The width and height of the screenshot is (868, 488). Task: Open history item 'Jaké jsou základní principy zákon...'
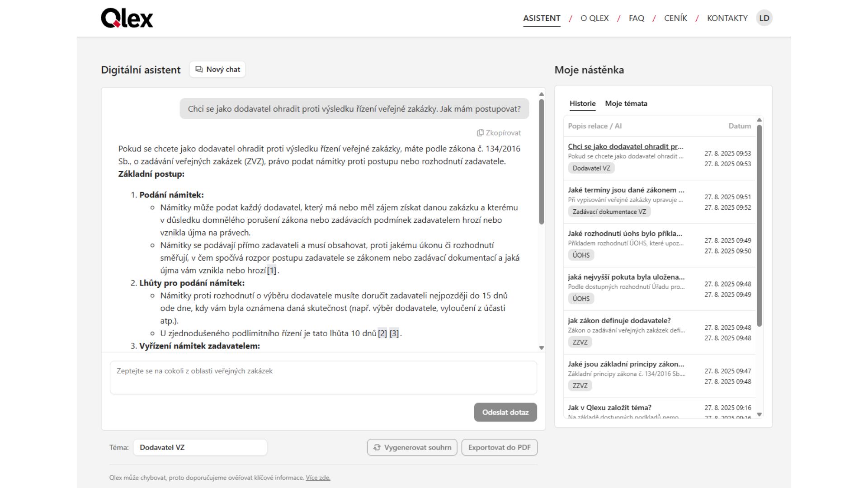tap(626, 364)
